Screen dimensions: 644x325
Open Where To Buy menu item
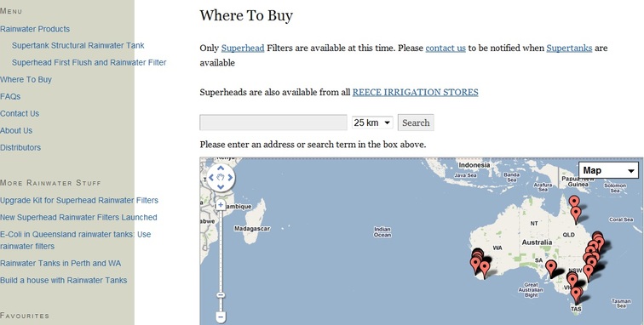[26, 80]
